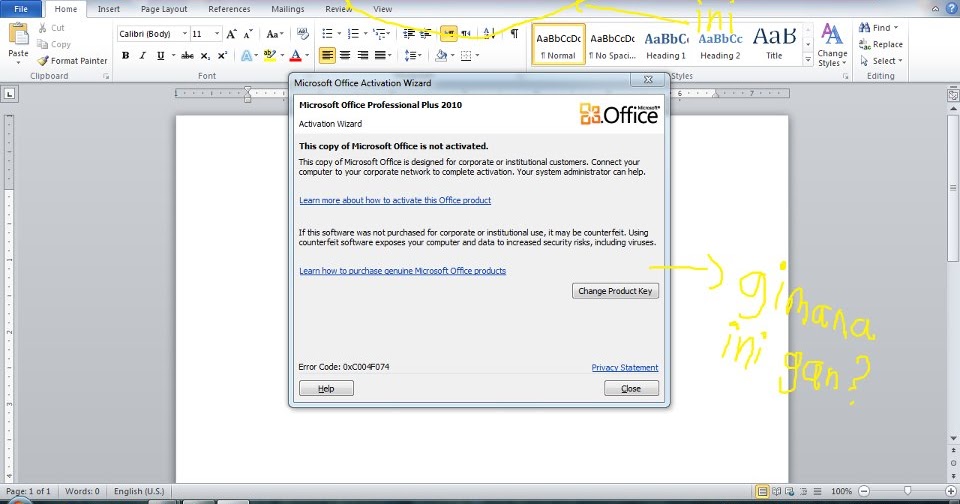
Task: Click the Sort A-Z icon
Action: click(489, 34)
